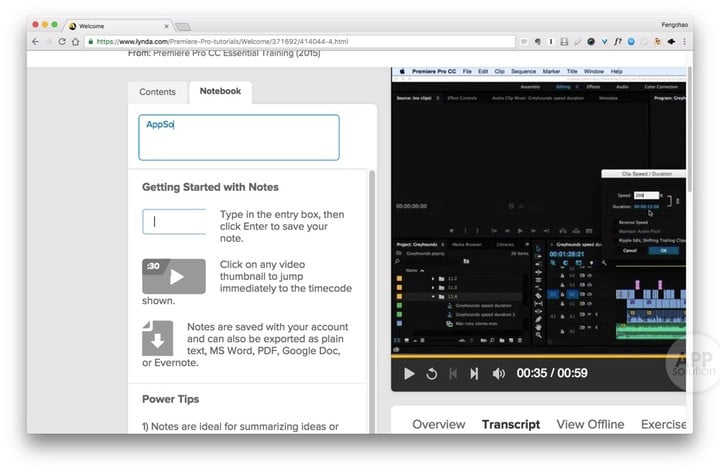
Task: Click the export notes download icon
Action: [x=158, y=338]
